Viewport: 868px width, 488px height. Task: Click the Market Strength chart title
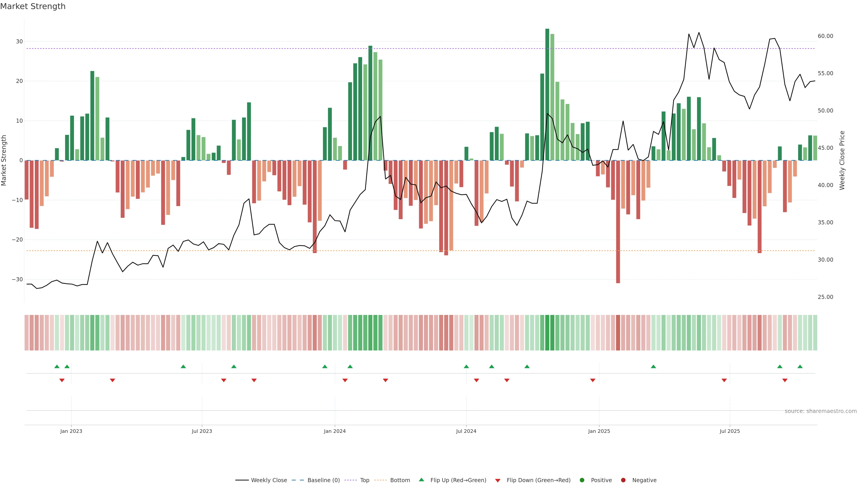click(33, 6)
